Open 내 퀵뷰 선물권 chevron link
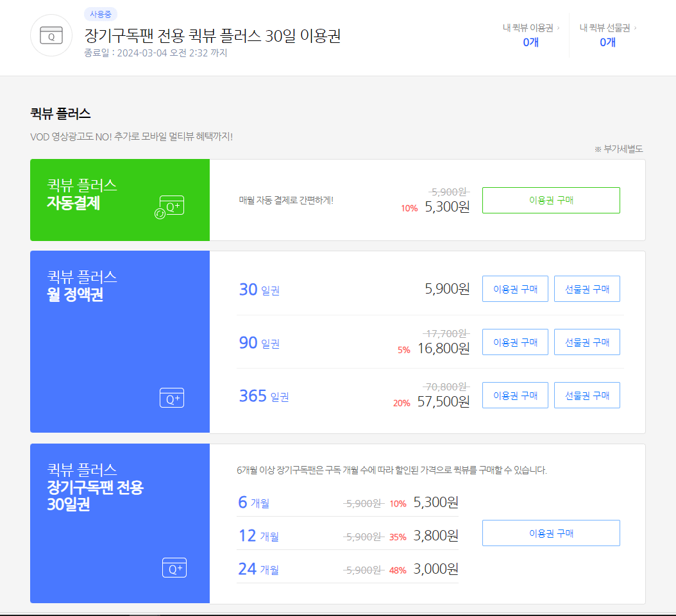Screen dimensions: 676x616 (x=607, y=28)
